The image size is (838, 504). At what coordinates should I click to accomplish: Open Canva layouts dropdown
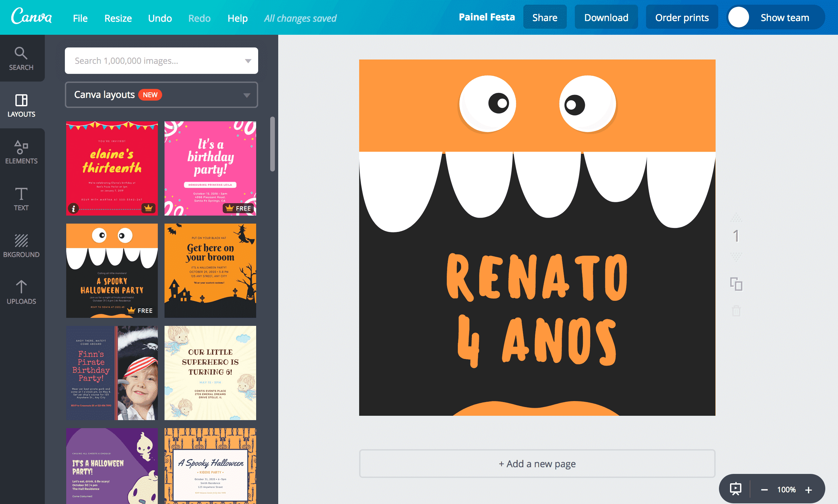point(162,95)
